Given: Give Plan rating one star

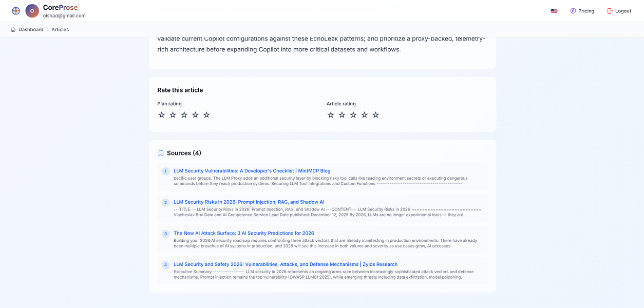Looking at the screenshot, I should (x=162, y=115).
